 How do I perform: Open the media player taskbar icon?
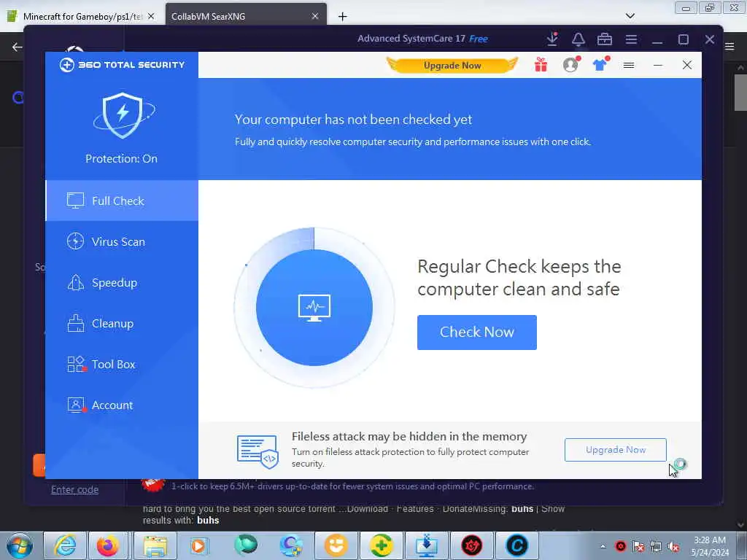[x=198, y=545]
